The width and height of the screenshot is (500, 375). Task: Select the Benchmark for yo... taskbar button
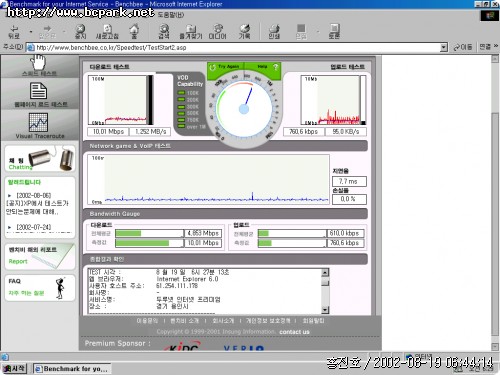click(72, 369)
